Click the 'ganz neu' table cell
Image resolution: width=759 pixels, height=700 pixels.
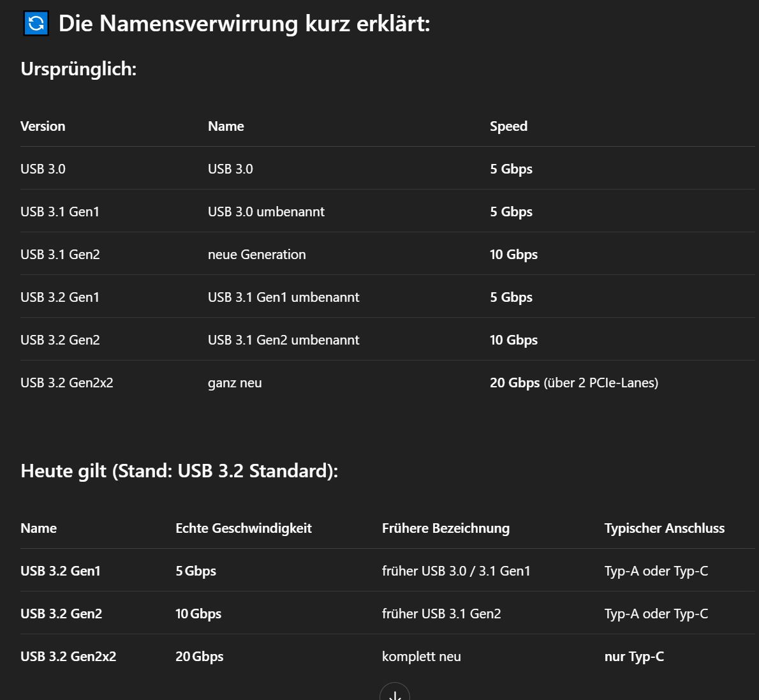pos(235,383)
